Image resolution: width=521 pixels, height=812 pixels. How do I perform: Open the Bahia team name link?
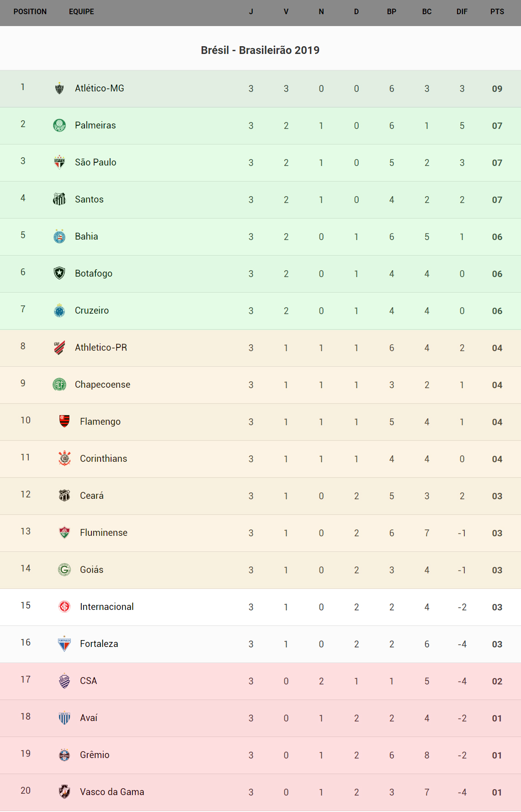[86, 236]
